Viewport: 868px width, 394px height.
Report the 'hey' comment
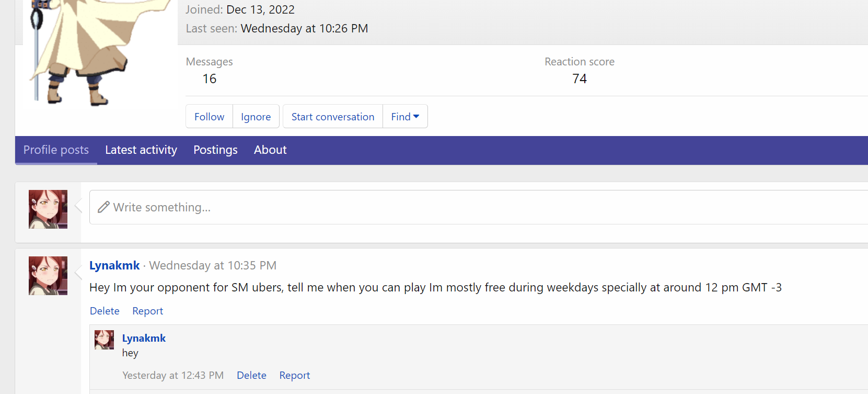tap(294, 375)
